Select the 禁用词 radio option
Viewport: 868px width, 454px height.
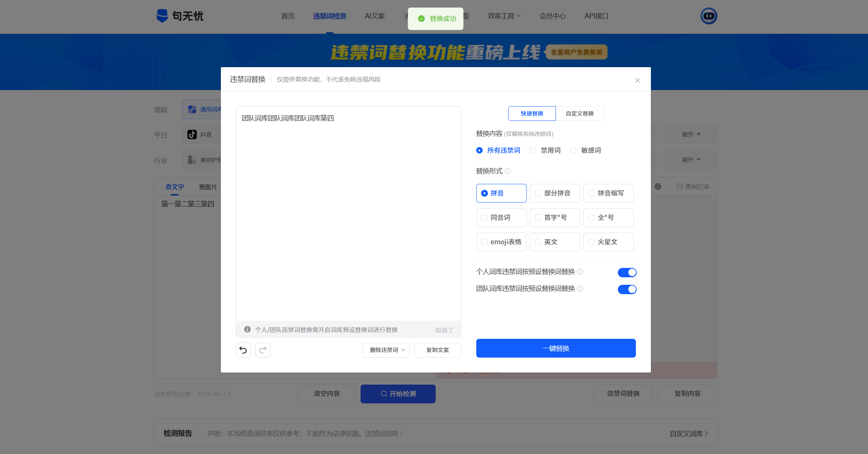coord(533,150)
